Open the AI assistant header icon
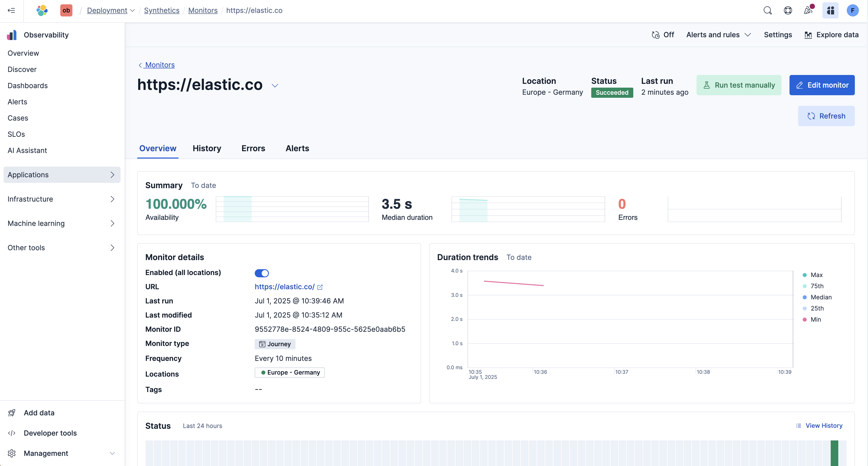Screen dimensions: 868x466 (x=830, y=10)
